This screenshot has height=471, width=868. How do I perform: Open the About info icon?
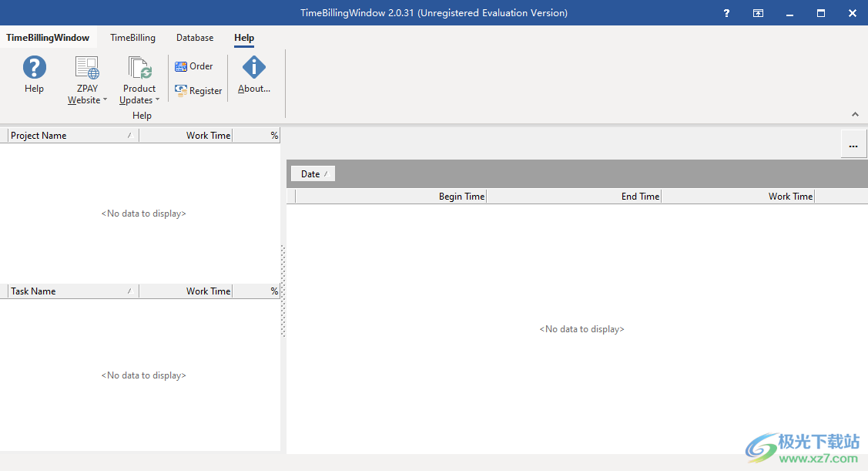coord(254,68)
